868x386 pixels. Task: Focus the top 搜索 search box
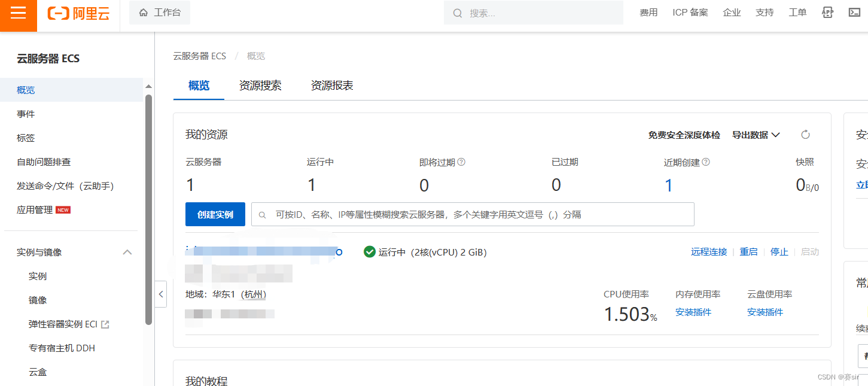click(x=534, y=13)
